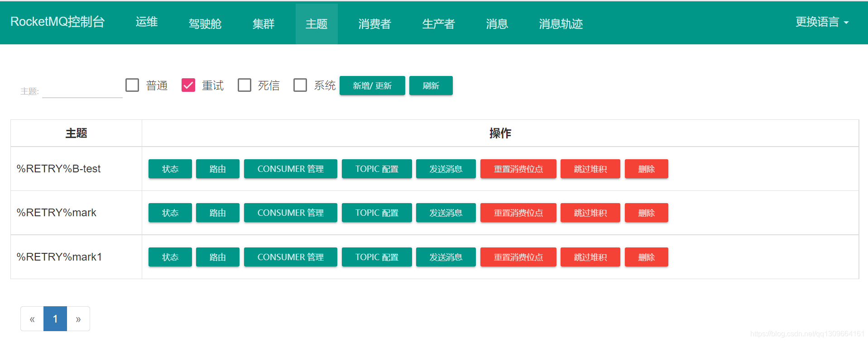Click 状态 for %RETRY%B-test
The width and height of the screenshot is (868, 342).
[x=170, y=169]
